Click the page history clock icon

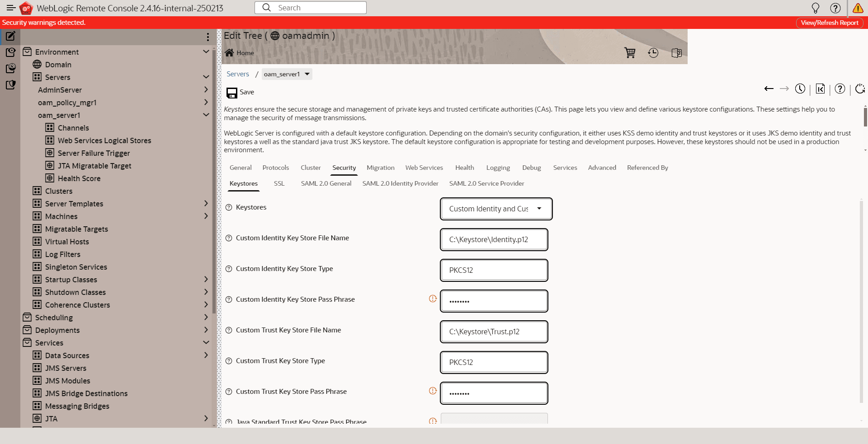[x=800, y=89]
